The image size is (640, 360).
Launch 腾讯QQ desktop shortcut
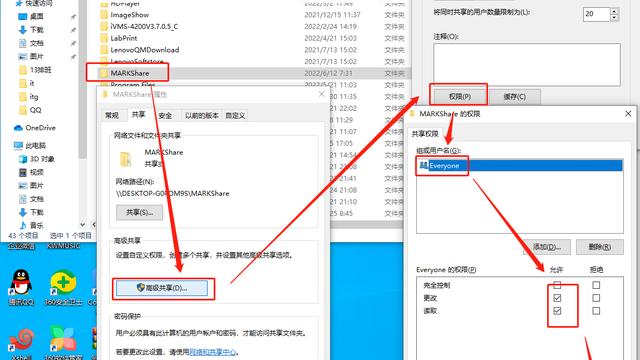pos(21,287)
